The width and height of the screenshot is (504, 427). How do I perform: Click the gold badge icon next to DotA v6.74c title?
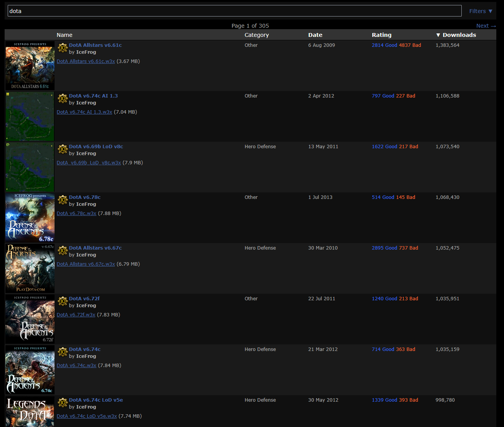pos(63,352)
